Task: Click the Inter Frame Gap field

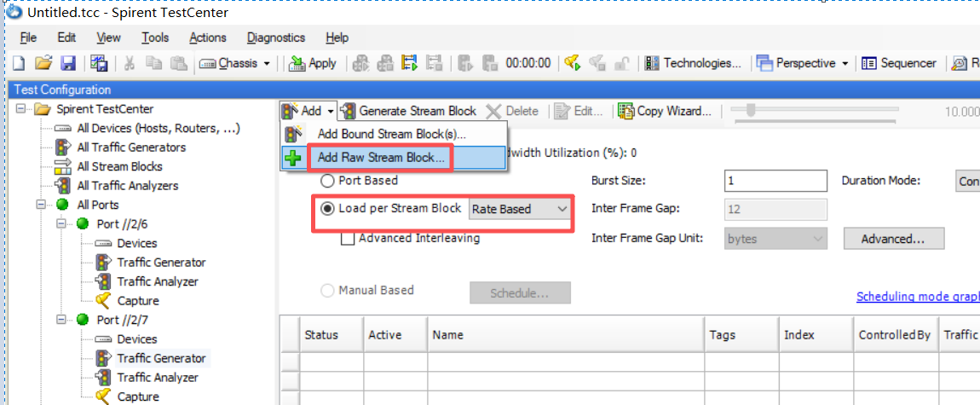Action: (775, 210)
